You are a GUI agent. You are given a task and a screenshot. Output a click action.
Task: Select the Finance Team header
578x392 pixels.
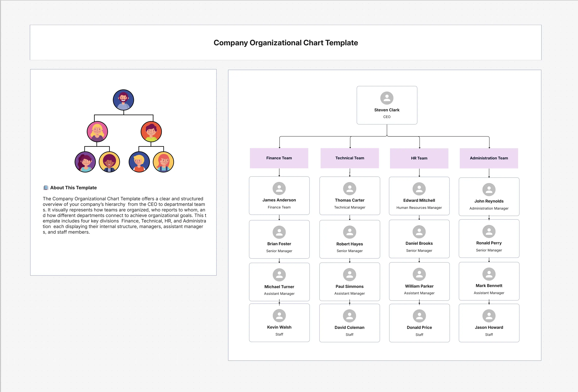(x=279, y=158)
